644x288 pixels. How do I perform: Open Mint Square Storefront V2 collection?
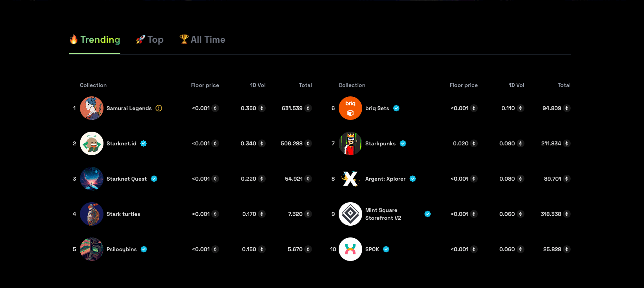(383, 214)
